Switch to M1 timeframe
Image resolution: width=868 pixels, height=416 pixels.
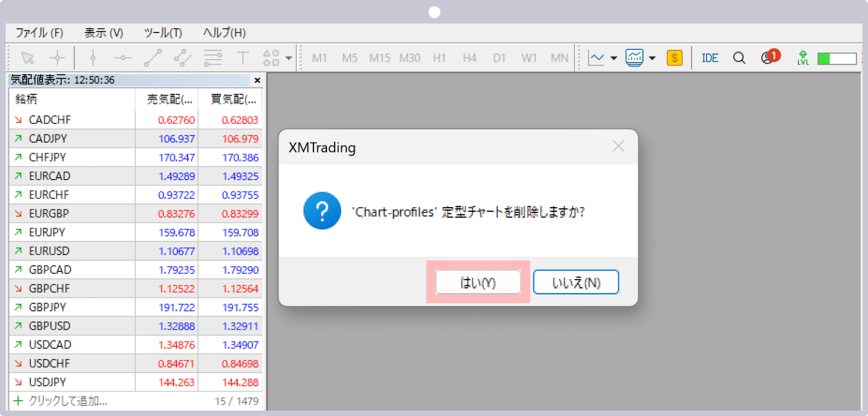coord(319,58)
